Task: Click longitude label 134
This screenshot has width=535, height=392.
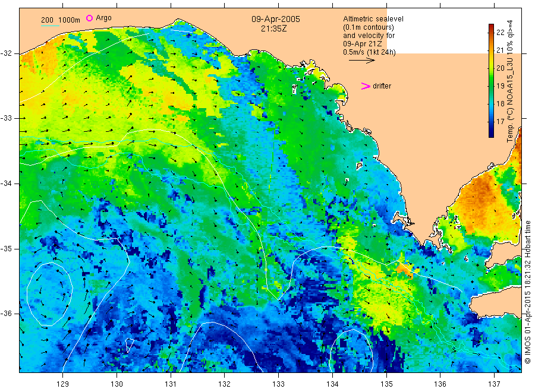Action: pos(332,384)
